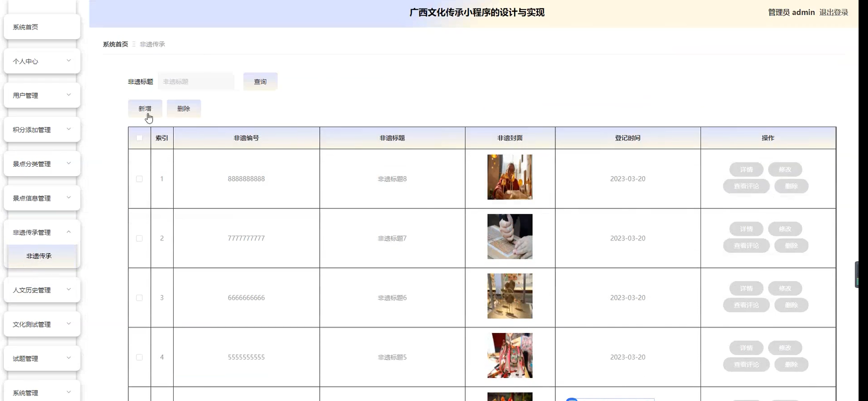
Task: Expand the 系统管理 menu
Action: [42, 392]
